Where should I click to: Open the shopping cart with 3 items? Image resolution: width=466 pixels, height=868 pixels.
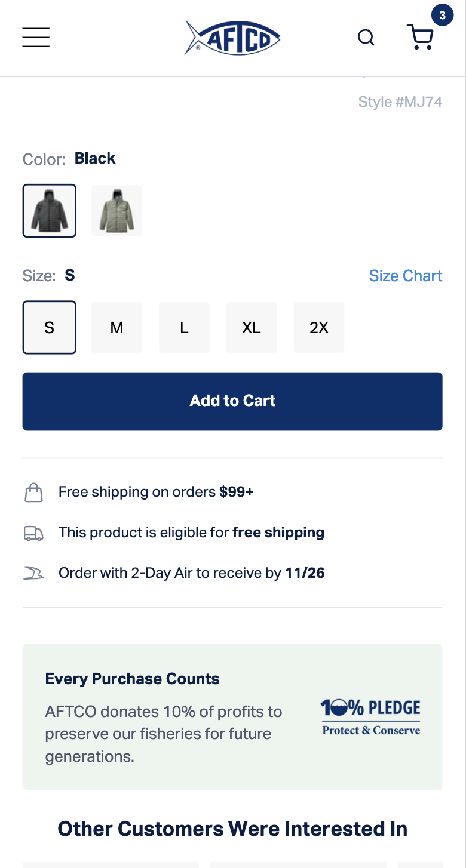(x=420, y=37)
